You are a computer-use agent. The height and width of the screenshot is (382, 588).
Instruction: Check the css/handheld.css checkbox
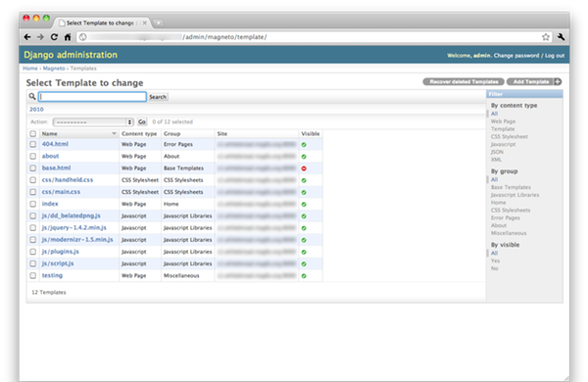tap(33, 180)
